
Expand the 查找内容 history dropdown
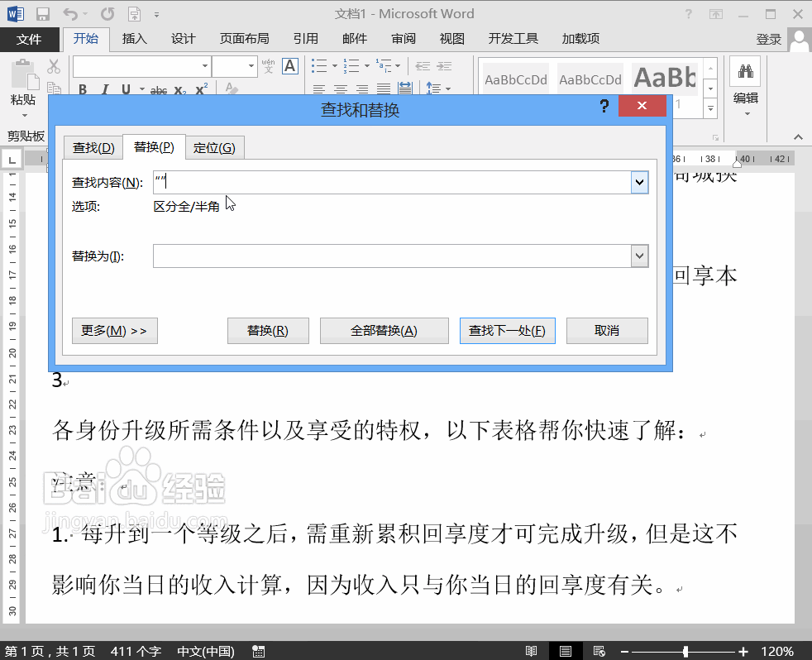[x=638, y=182]
